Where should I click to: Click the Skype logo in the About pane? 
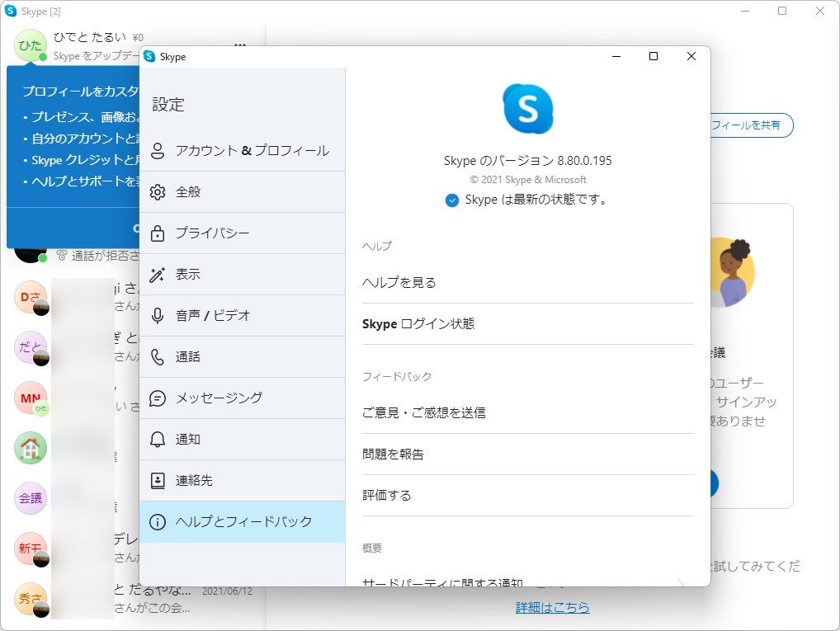coord(527,107)
